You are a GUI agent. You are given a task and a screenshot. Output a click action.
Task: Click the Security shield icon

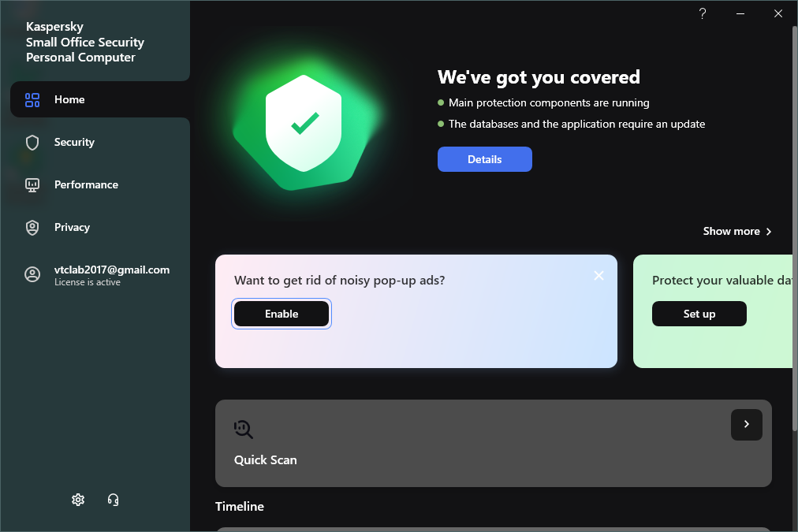coord(32,143)
